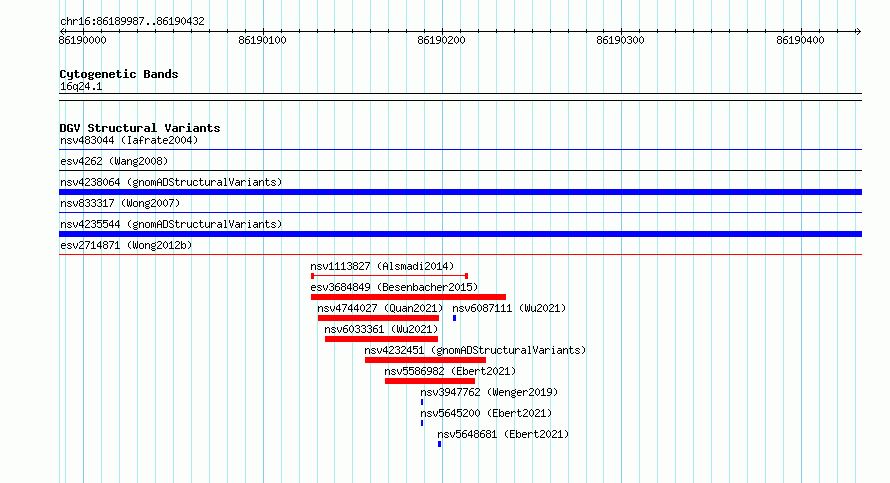Screen dimensions: 890x483
Task: Click esv3684849 (Besenbacher2015) label
Action: tap(394, 287)
